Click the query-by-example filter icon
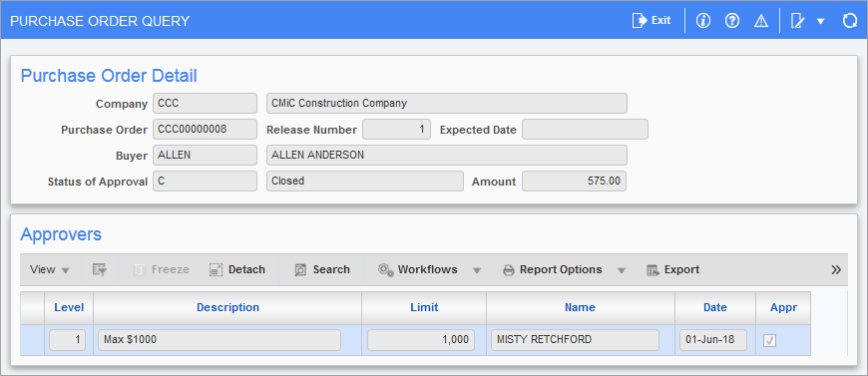 pos(100,269)
